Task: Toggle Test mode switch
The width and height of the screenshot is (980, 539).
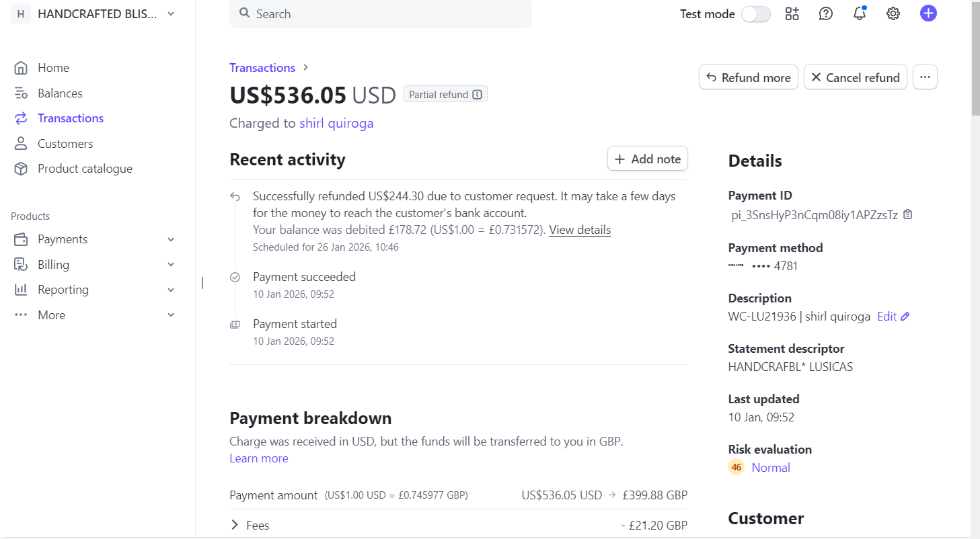Action: (755, 14)
